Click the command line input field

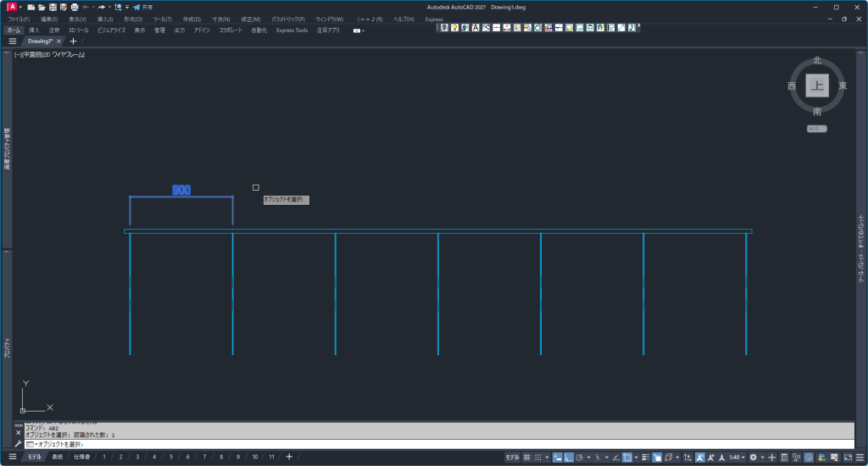tap(424, 444)
